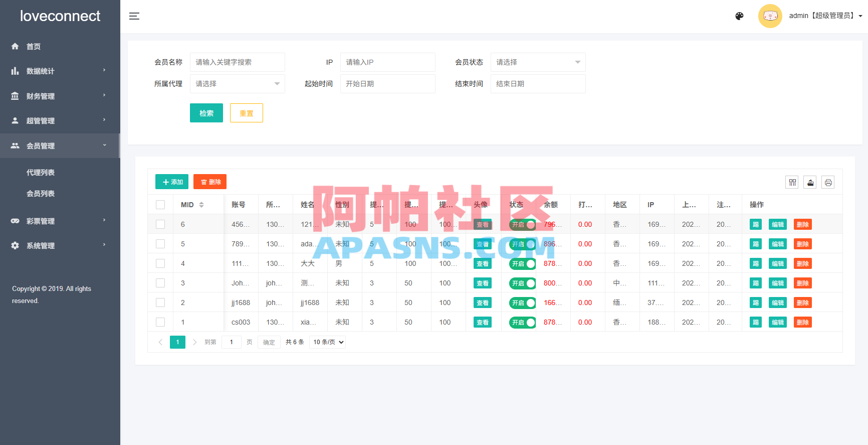Expand the 彩票管理 sidebar menu

coord(60,221)
